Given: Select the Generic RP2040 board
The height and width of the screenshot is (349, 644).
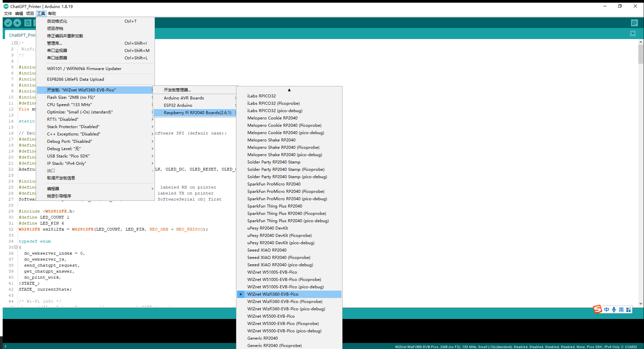Looking at the screenshot, I should coord(262,338).
